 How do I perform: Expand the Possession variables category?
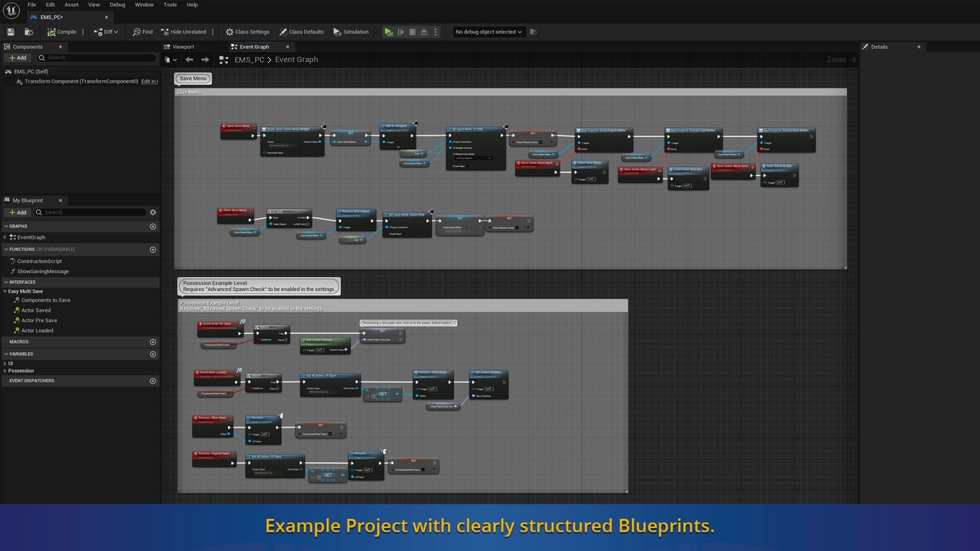5,370
